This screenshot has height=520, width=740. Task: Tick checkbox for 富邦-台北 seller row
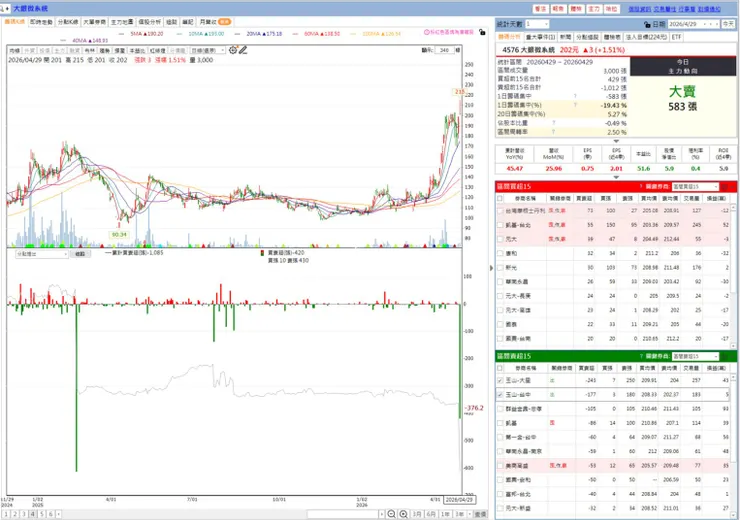point(500,494)
